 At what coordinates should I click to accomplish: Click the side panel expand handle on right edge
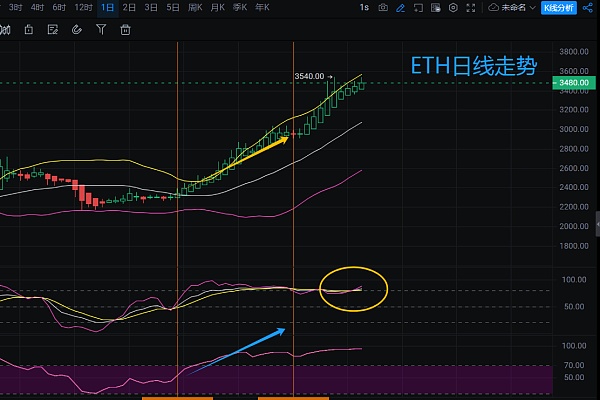pos(598,224)
